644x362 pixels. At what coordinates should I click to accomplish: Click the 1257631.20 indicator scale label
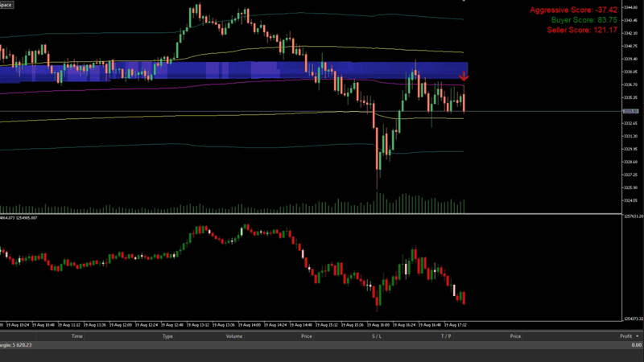tap(634, 216)
